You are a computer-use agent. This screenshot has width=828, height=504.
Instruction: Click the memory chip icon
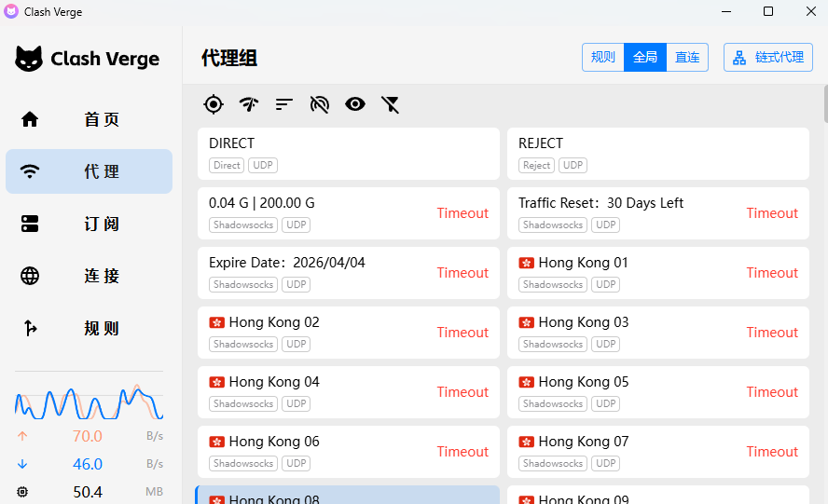[22, 492]
